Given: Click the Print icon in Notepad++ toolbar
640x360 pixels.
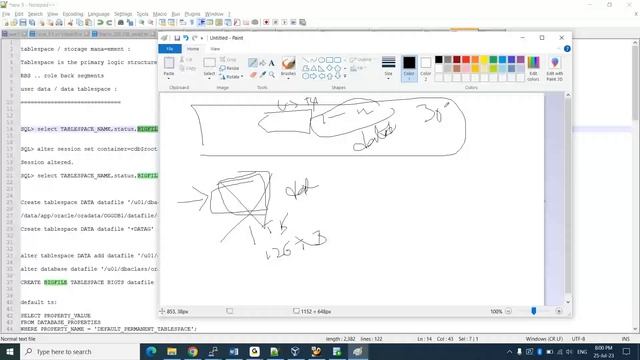Looking at the screenshot, I should point(59,22).
